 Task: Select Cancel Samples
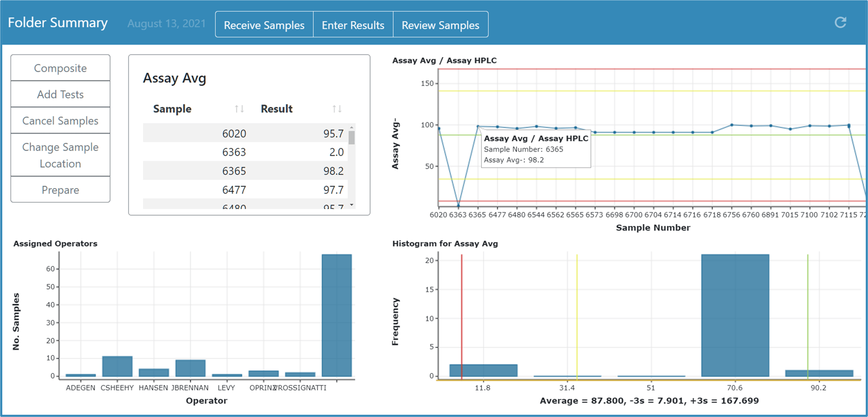pyautogui.click(x=60, y=120)
